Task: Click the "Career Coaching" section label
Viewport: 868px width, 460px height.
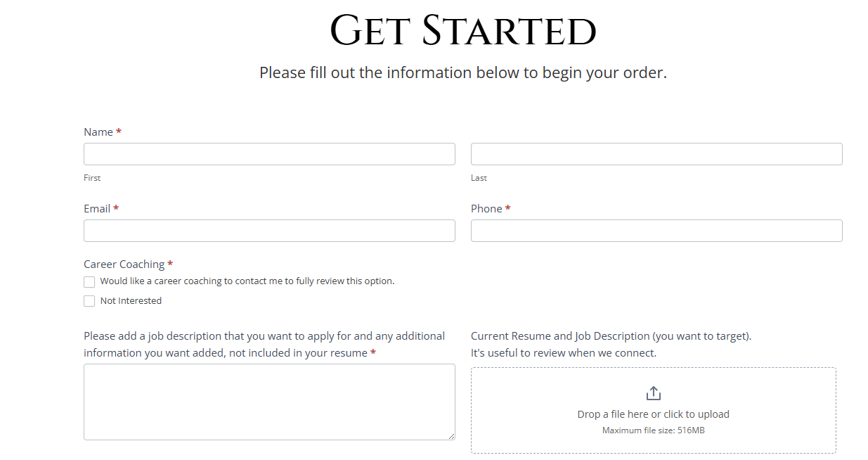Action: 124,264
